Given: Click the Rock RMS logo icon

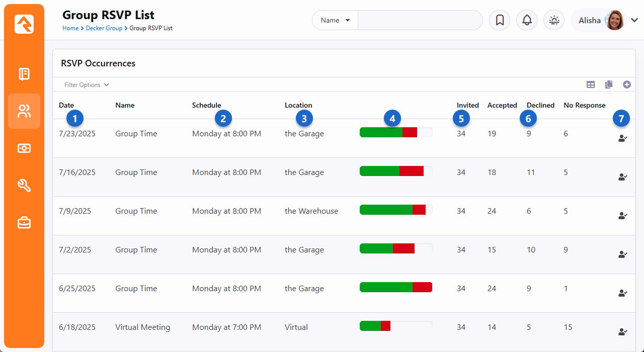Looking at the screenshot, I should coord(24,24).
